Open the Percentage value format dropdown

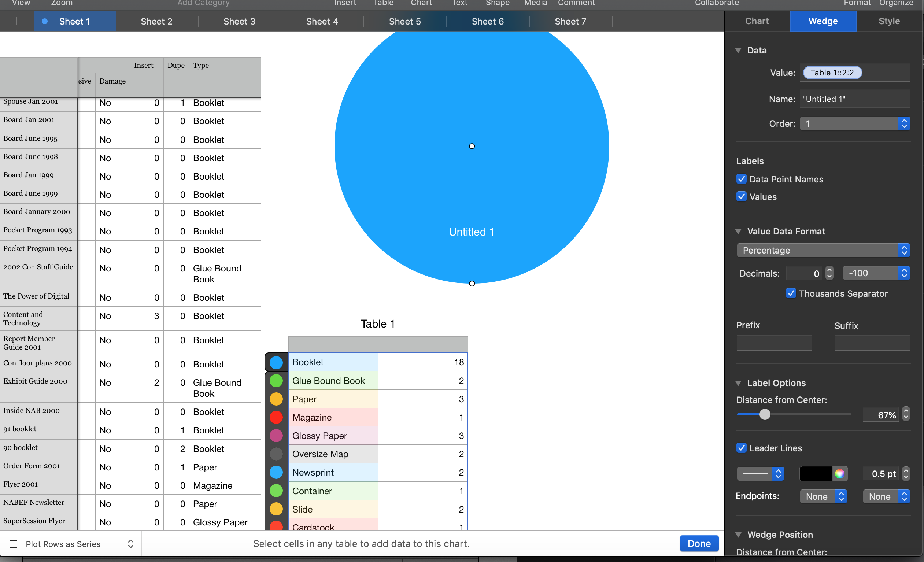[823, 250]
